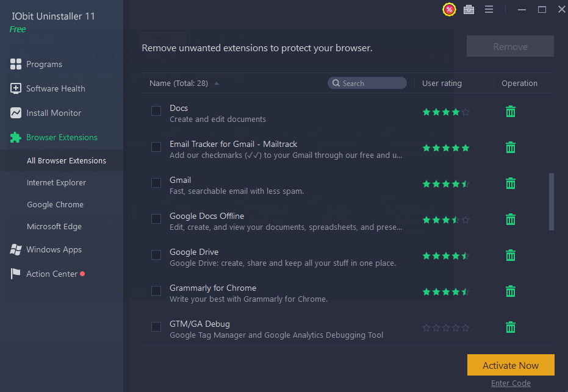Click the GTM/GA Debug title
568x392 pixels.
click(x=200, y=324)
